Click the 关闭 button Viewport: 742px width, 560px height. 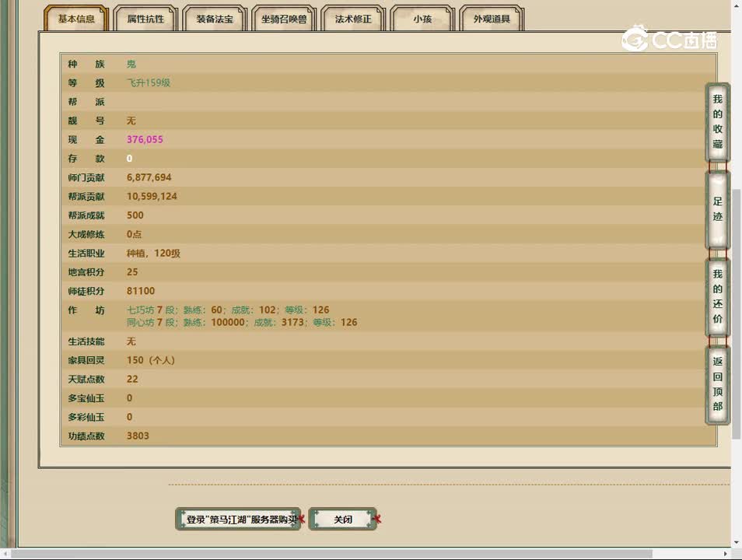342,520
